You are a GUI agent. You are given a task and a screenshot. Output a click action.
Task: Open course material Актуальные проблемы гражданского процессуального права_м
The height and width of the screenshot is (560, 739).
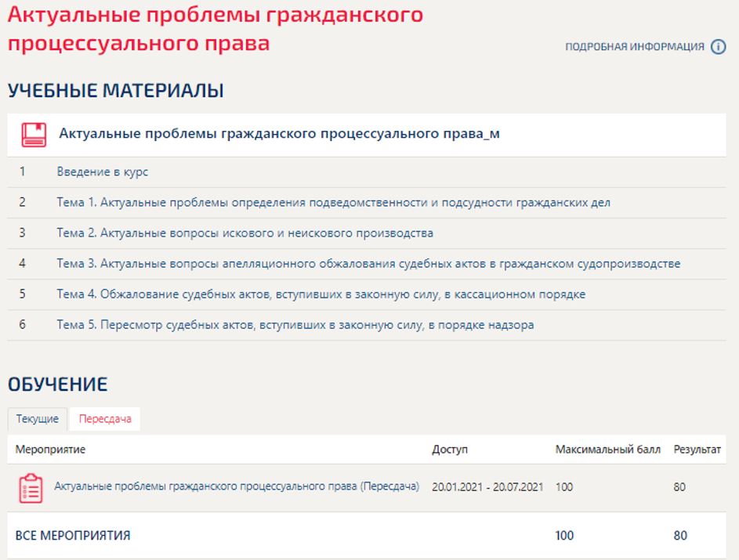click(279, 134)
